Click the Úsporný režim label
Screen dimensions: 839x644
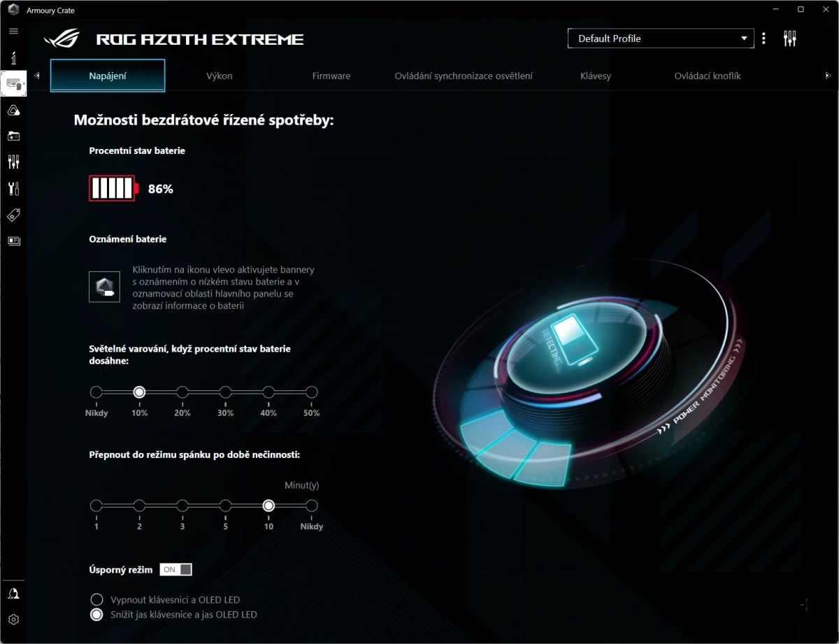coord(121,570)
